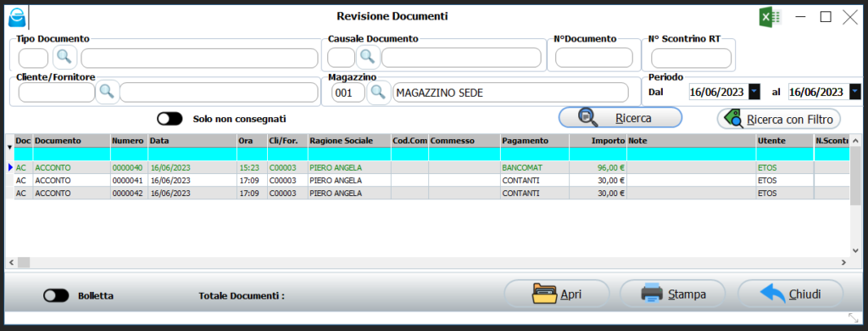868x331 pixels.
Task: Open the Magazzino lookup magnifier
Action: [378, 92]
